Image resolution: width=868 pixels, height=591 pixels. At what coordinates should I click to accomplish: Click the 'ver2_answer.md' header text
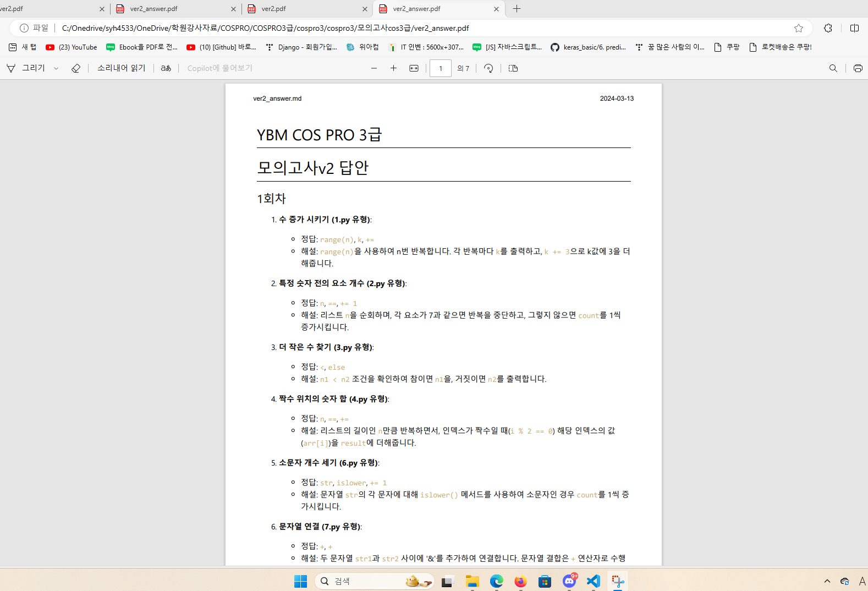tap(277, 98)
